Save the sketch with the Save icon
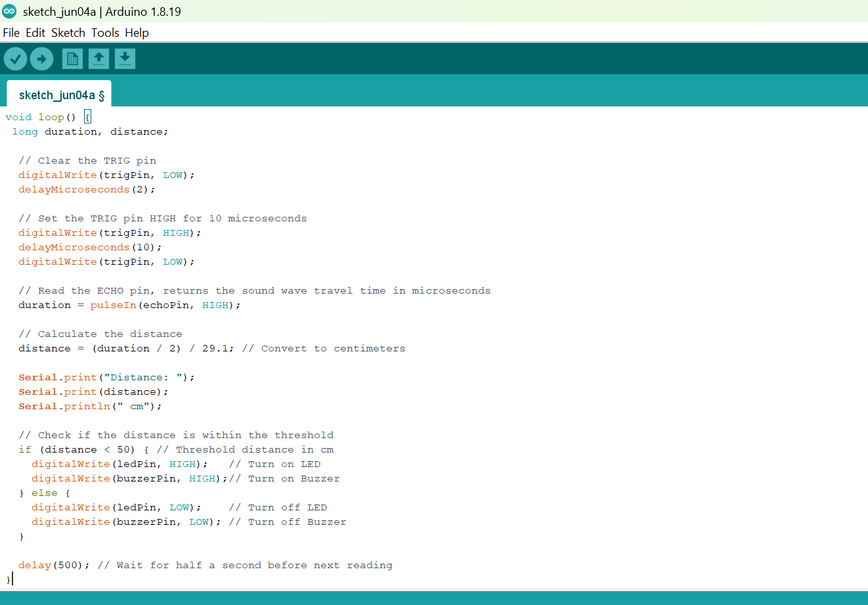This screenshot has width=868, height=605. pyautogui.click(x=125, y=59)
